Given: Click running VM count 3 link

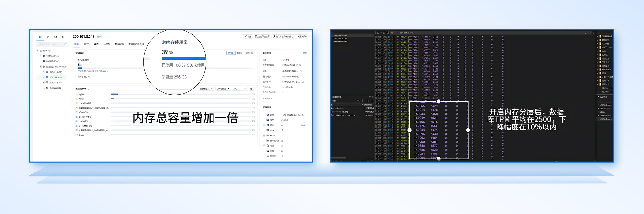Looking at the screenshot, I should 283,92.
